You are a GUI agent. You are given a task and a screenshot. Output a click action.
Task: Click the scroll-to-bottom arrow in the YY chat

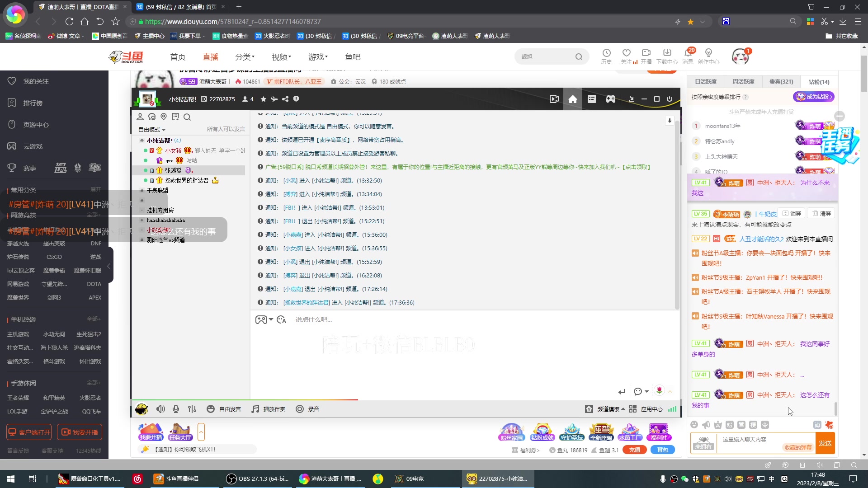coord(670,121)
